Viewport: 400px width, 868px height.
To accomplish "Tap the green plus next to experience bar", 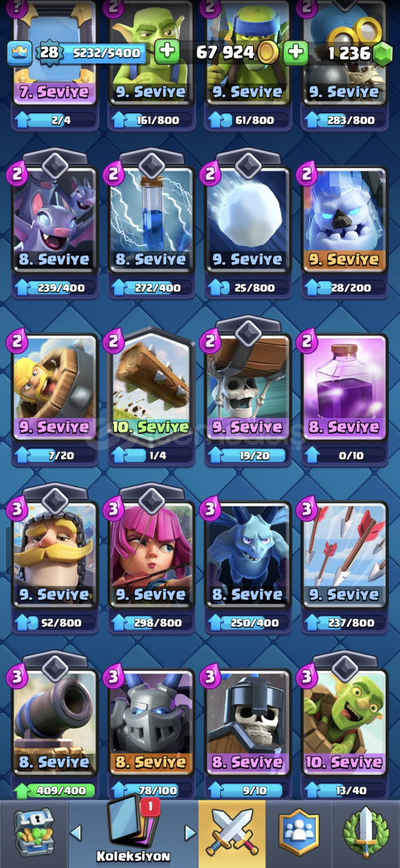I will (166, 52).
